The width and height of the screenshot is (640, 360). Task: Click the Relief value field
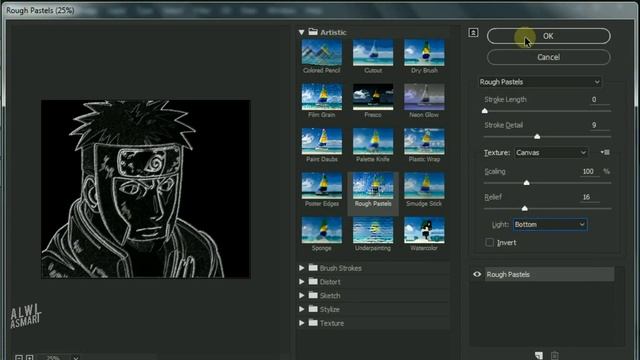click(589, 197)
